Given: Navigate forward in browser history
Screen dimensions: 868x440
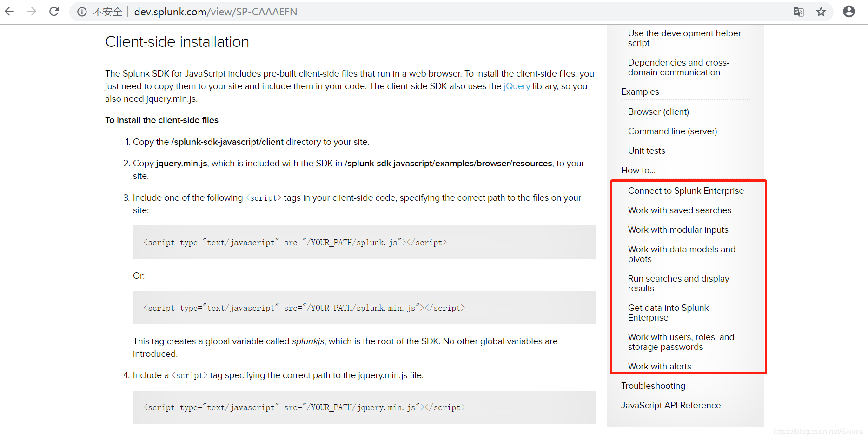Looking at the screenshot, I should pos(31,11).
